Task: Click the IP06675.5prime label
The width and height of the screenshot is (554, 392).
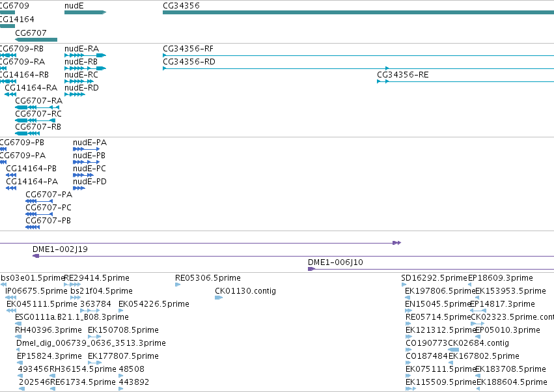Action: point(36,291)
